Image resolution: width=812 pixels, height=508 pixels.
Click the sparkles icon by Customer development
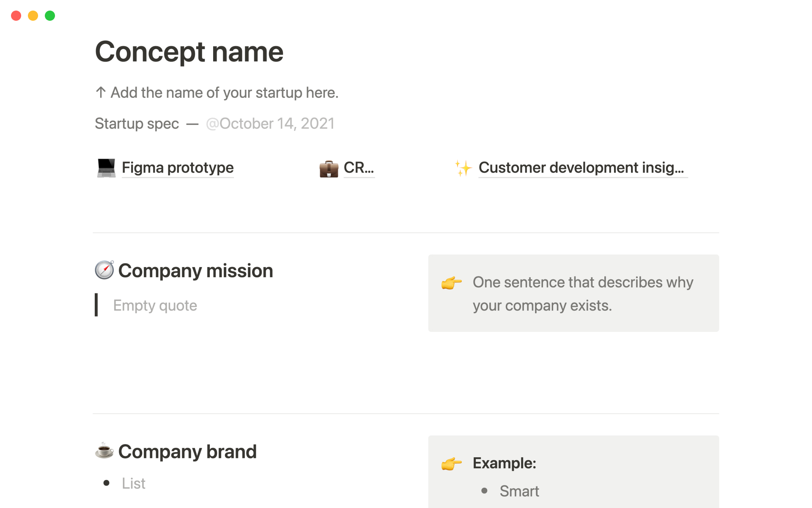pos(463,168)
